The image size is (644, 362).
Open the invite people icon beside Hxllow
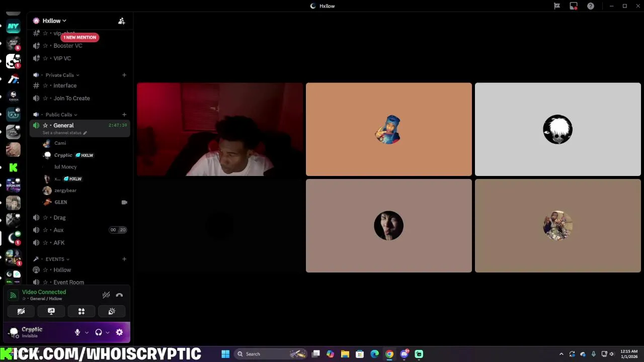coord(121,21)
